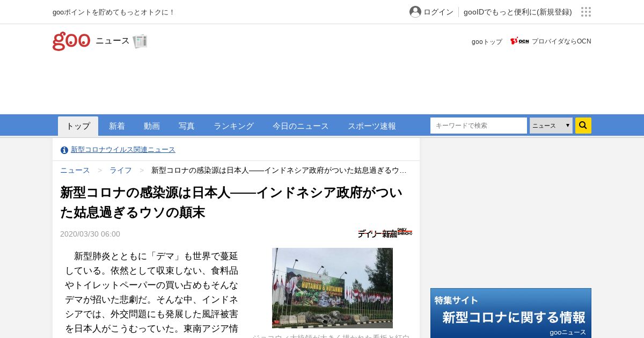Click the breadcrumb article title text
Viewport: 644px width, 338px height.
point(279,170)
